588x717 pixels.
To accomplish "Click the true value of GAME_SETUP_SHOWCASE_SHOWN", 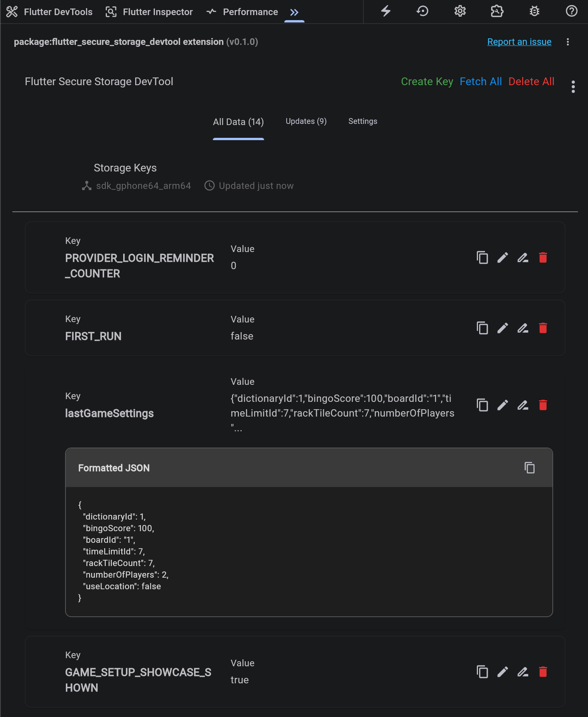I will [239, 680].
